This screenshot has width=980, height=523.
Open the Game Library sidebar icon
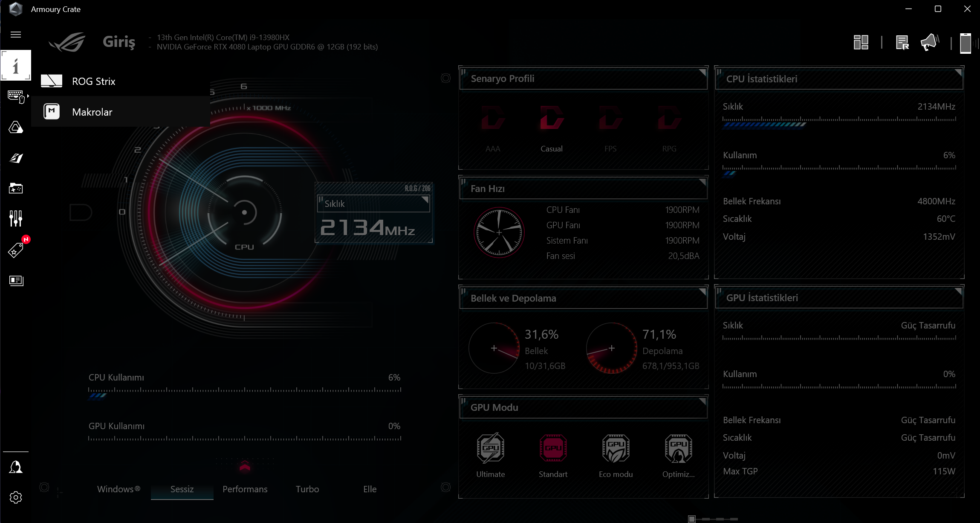16,188
